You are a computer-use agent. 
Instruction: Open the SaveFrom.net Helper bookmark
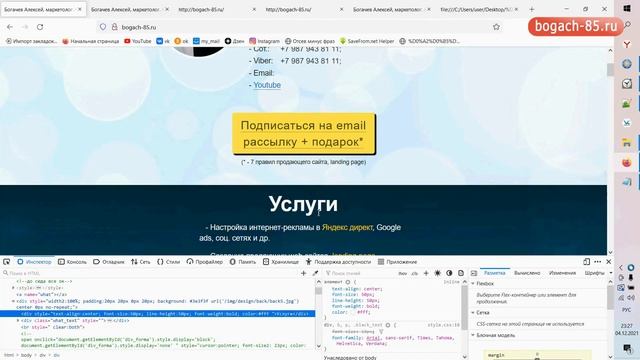[x=367, y=41]
